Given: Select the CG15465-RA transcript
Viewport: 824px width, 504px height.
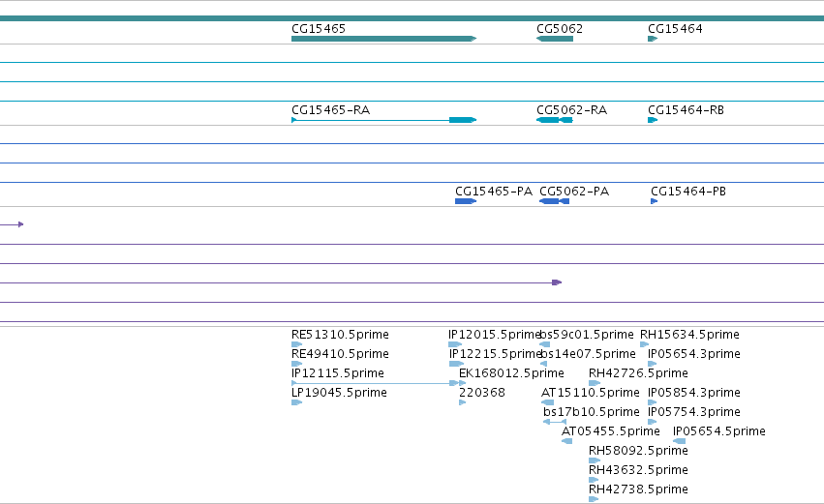Looking at the screenshot, I should pos(383,120).
